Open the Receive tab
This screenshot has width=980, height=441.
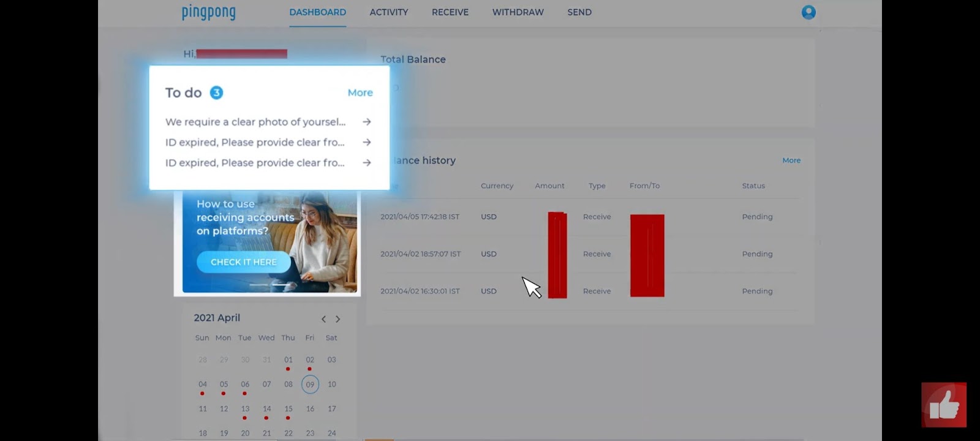pyautogui.click(x=450, y=12)
